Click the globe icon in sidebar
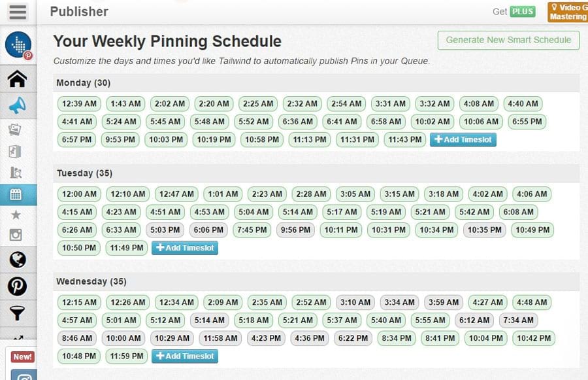The image size is (588, 380). click(18, 260)
